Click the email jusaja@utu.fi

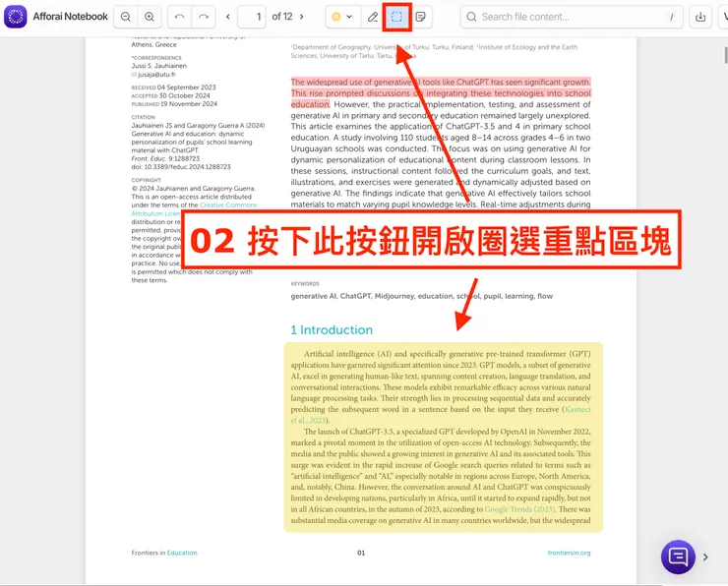click(156, 75)
